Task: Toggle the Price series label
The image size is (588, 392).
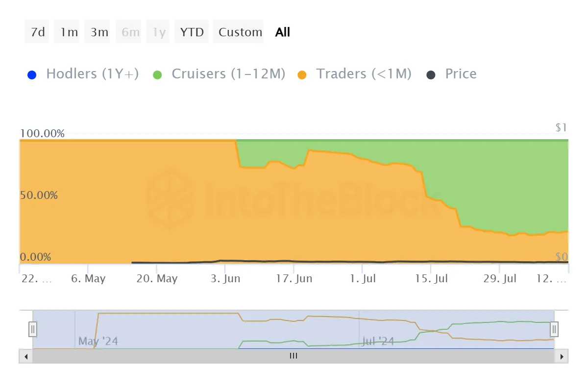Action: tap(461, 74)
